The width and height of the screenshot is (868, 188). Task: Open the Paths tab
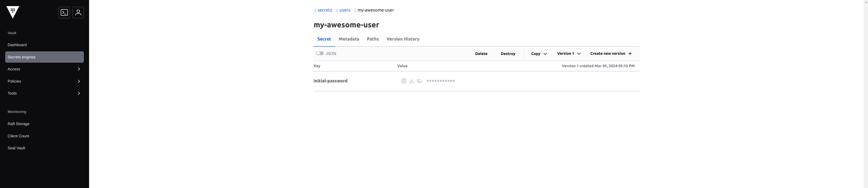373,39
